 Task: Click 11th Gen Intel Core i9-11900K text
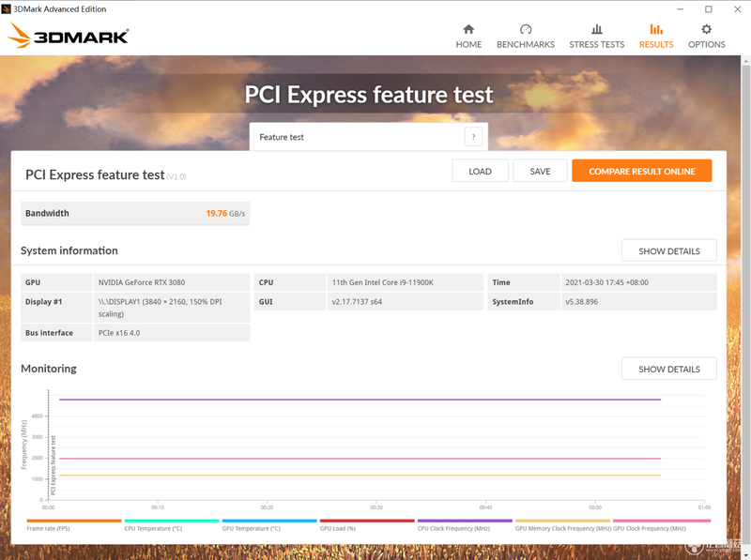[x=382, y=282]
